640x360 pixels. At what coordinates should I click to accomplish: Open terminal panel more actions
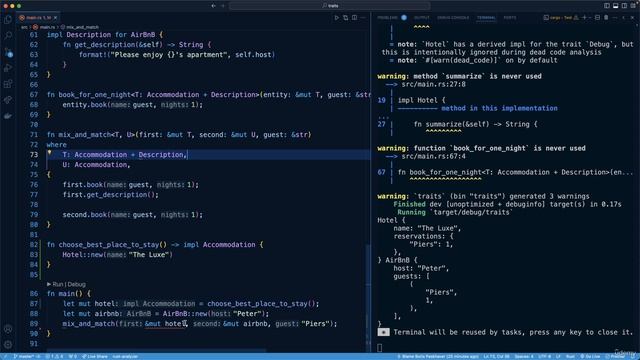(x=615, y=18)
